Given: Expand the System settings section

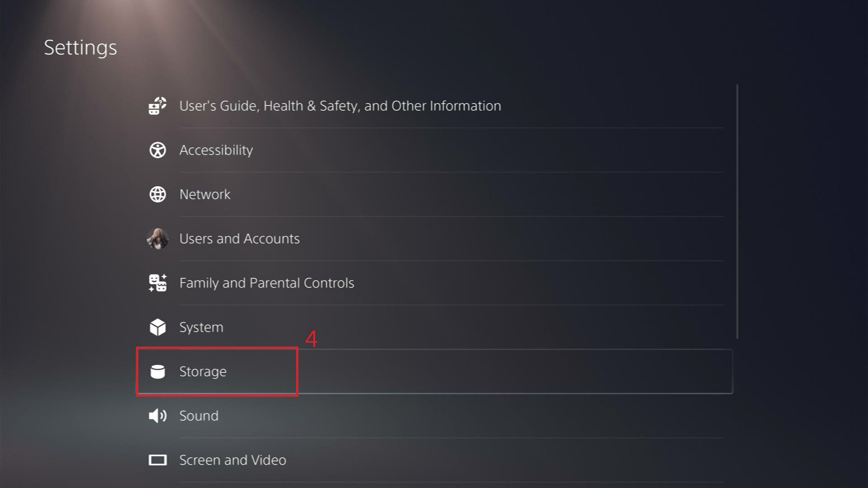Looking at the screenshot, I should (203, 327).
